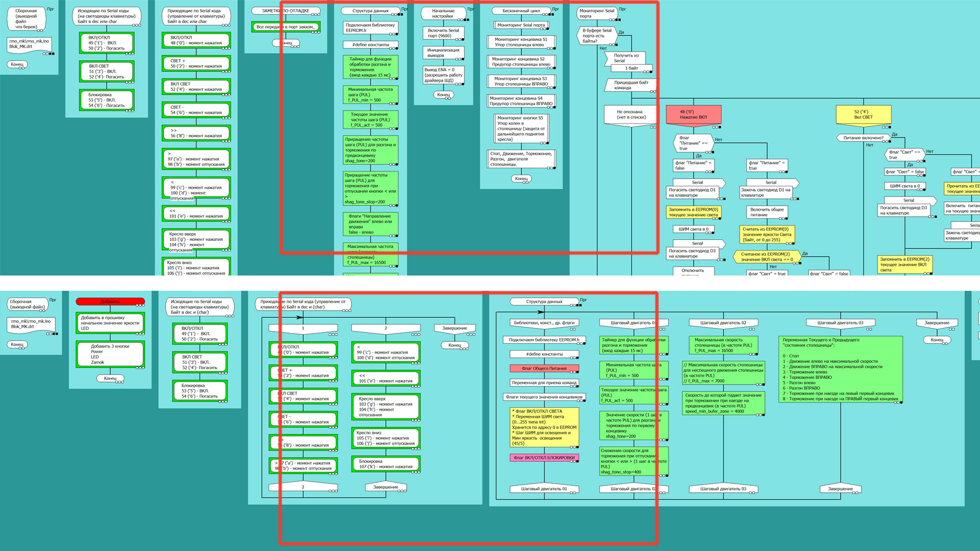
Task: Click the 'Мониторинг кнопки S5' block
Action: (x=521, y=128)
